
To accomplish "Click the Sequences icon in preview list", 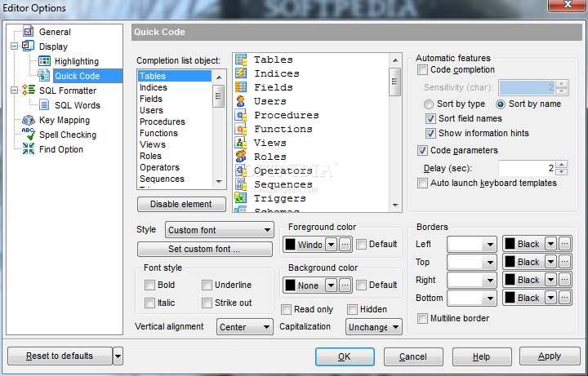I will point(241,184).
